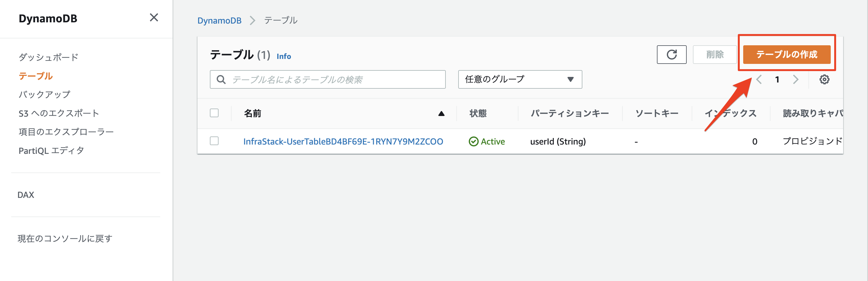
Task: Click the 名前 column header
Action: (252, 114)
